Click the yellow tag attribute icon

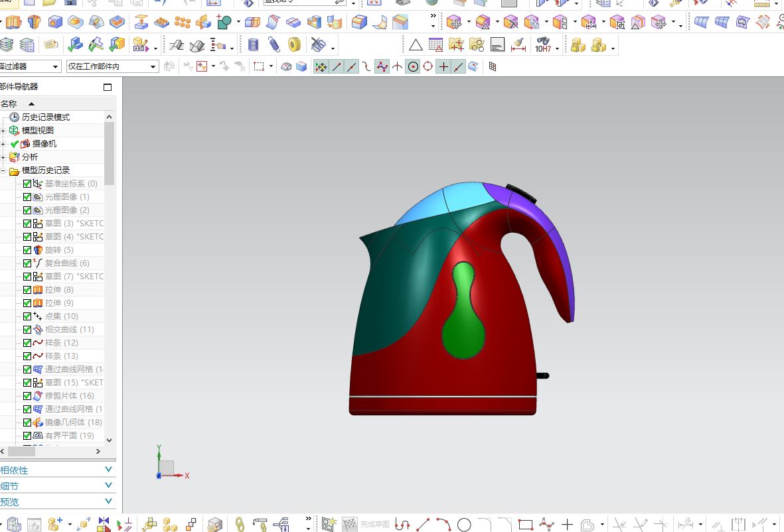(x=50, y=46)
